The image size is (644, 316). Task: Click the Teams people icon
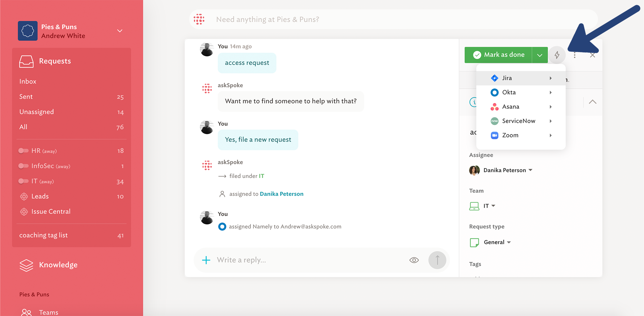(x=26, y=312)
